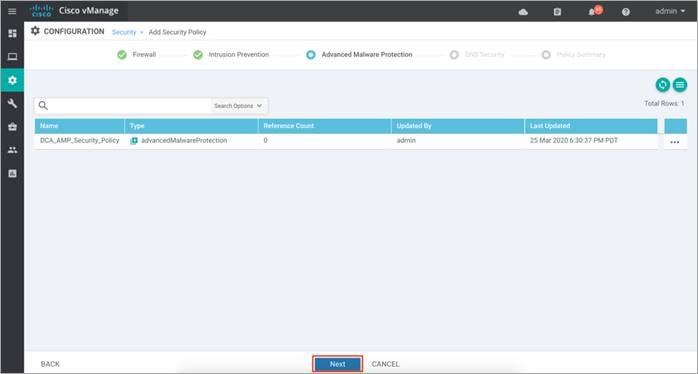Click into the policy search field
Image resolution: width=698 pixels, height=374 pixels.
point(129,106)
